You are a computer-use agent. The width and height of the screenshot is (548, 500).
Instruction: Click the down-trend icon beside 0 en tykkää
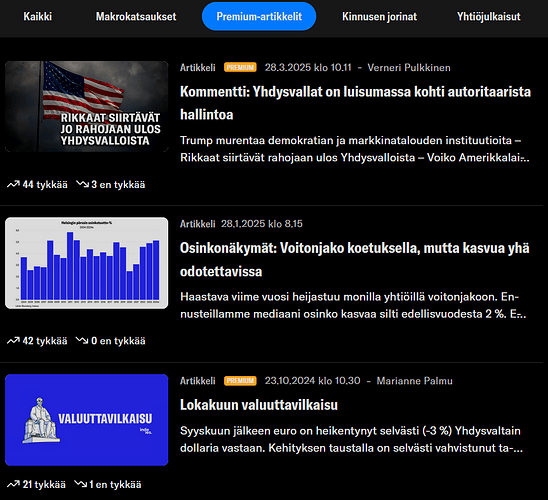tap(82, 340)
